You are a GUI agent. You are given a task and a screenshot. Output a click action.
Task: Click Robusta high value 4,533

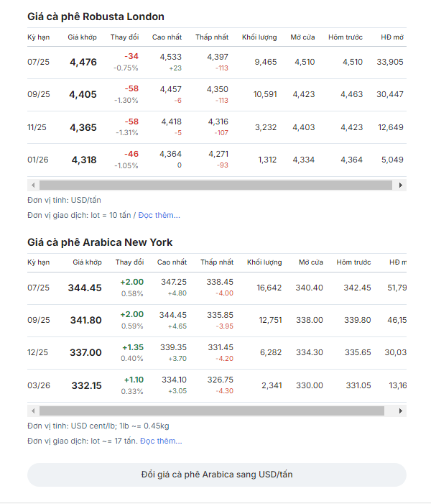click(x=170, y=57)
